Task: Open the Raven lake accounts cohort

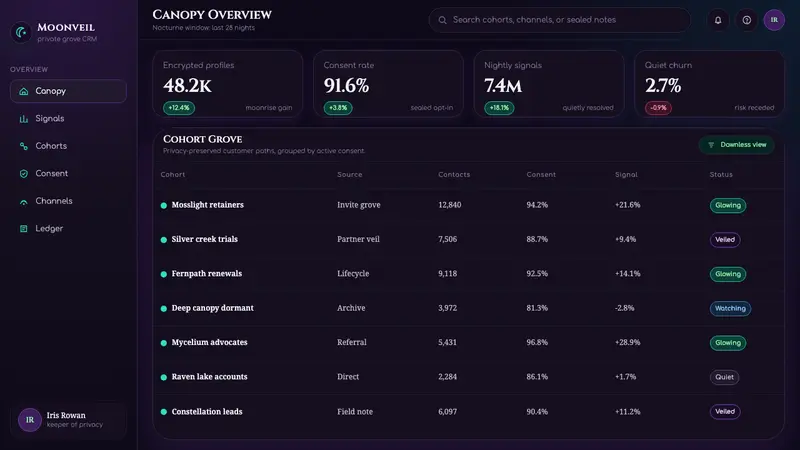Action: click(209, 377)
